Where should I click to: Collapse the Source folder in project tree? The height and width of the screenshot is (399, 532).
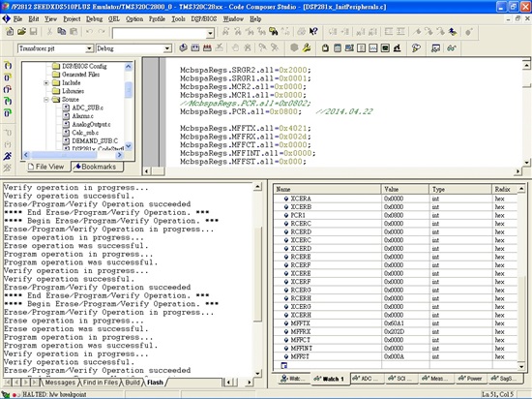pyautogui.click(x=46, y=100)
